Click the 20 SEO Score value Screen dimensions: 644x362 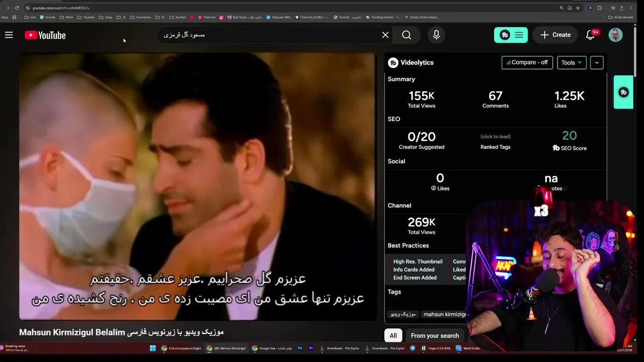[x=569, y=136]
